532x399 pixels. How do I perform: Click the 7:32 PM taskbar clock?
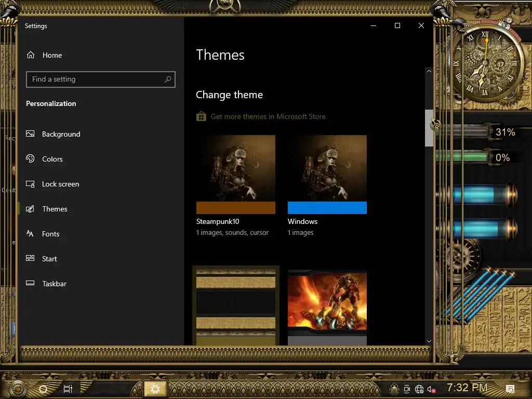pyautogui.click(x=467, y=388)
